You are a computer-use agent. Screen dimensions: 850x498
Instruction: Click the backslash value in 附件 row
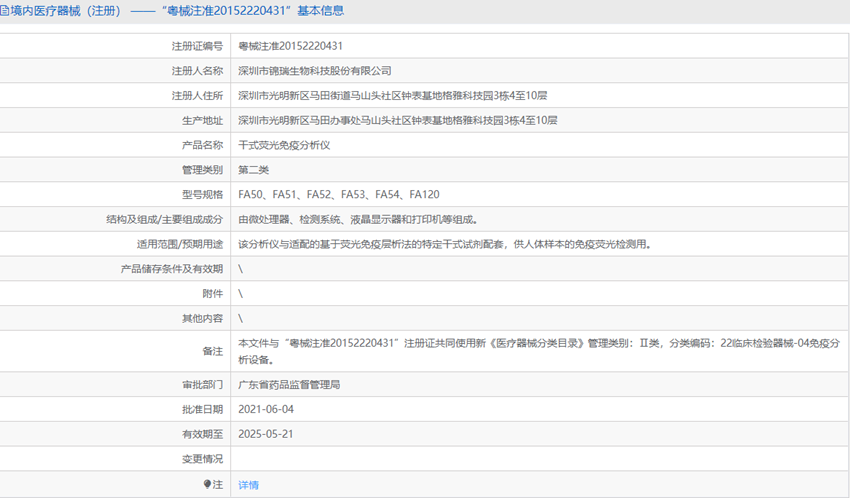coord(241,294)
